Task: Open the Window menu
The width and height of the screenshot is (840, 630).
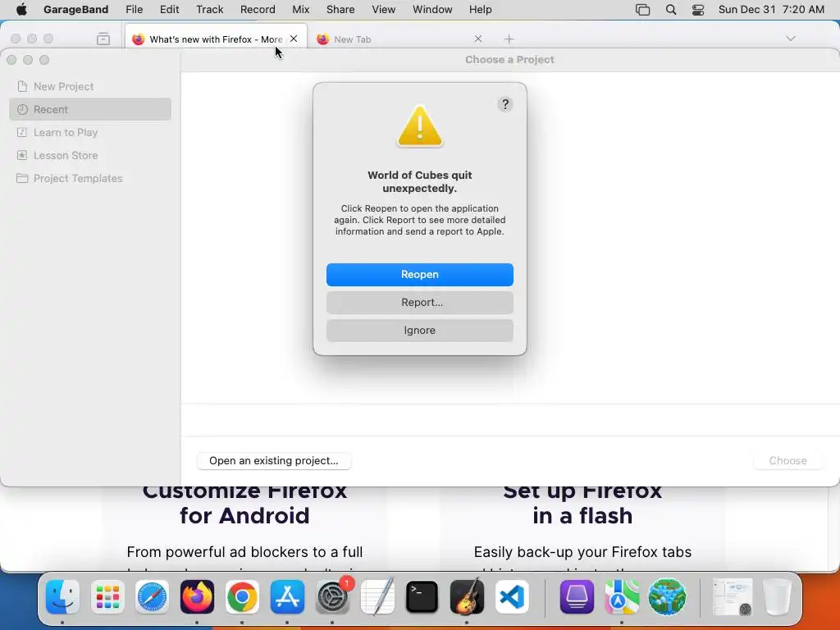Action: (x=432, y=9)
